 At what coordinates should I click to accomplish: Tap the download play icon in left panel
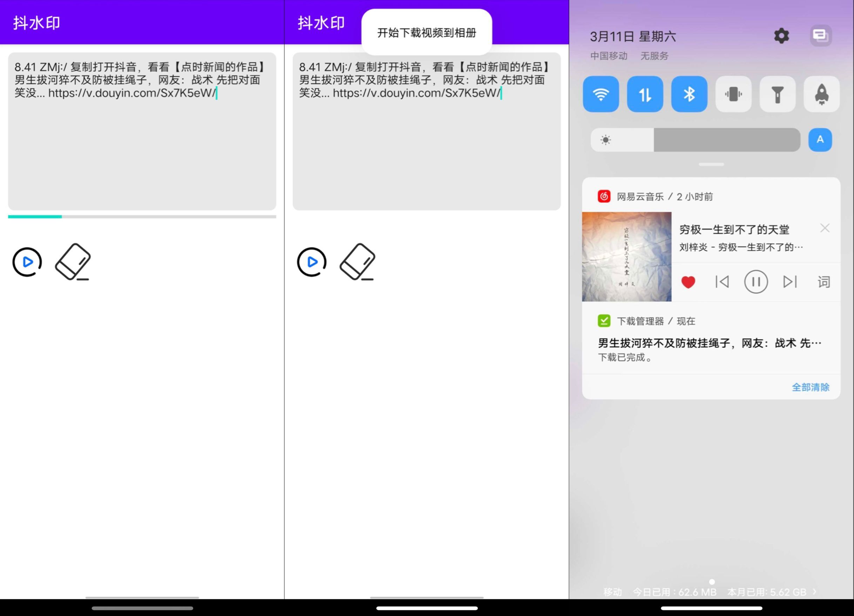[27, 262]
